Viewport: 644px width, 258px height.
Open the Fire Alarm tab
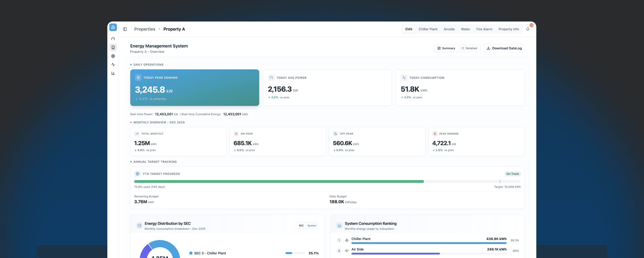tap(484, 29)
